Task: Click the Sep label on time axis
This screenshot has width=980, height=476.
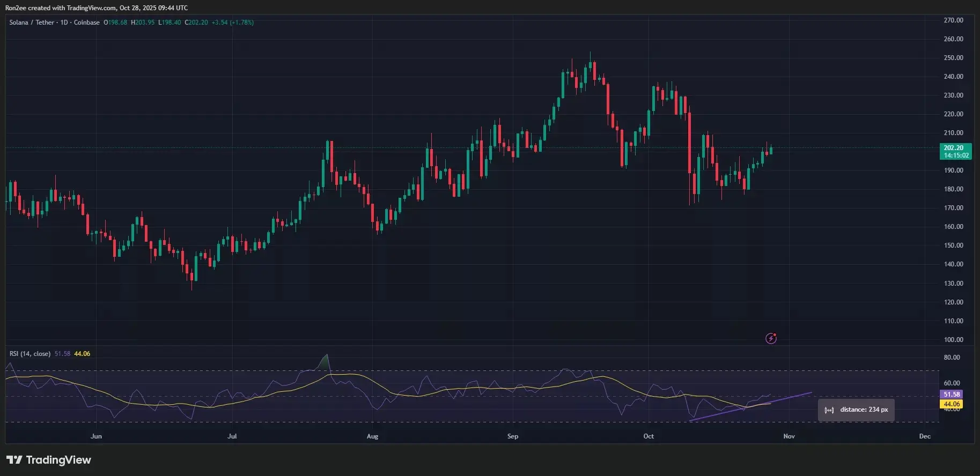Action: click(513, 436)
